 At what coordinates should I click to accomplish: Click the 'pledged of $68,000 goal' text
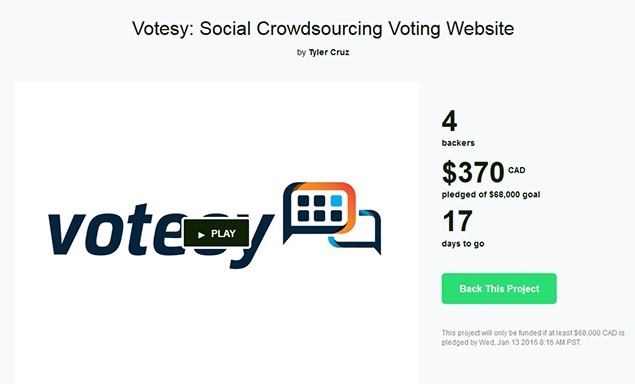[x=491, y=194]
